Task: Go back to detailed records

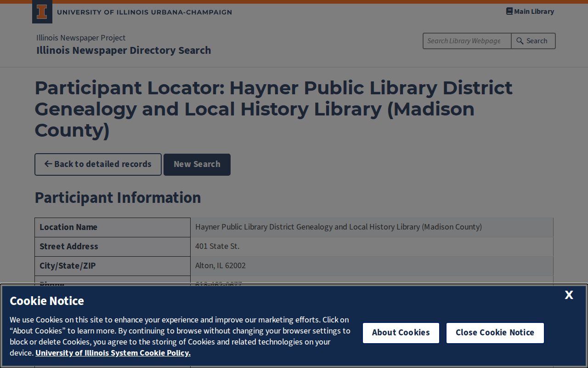Action: (98, 164)
